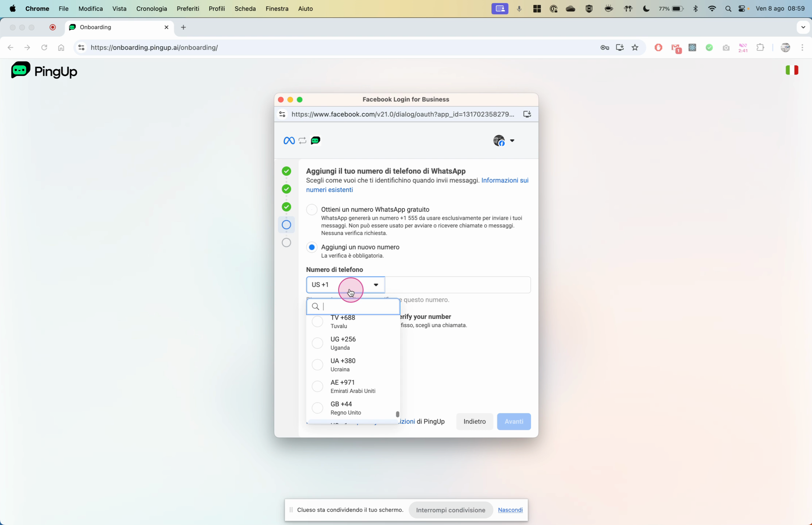Open a new tab with plus button
The width and height of the screenshot is (812, 525).
click(183, 27)
